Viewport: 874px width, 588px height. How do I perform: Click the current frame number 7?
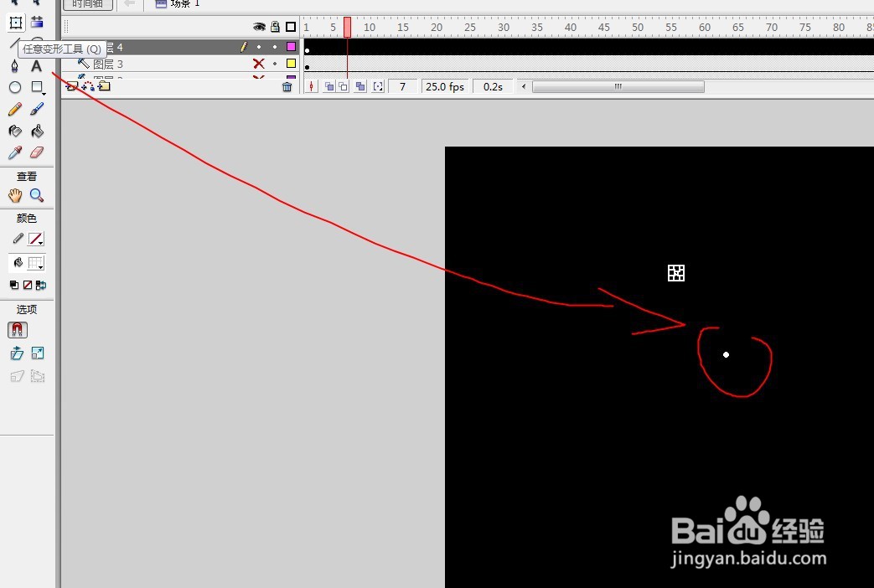pos(402,86)
